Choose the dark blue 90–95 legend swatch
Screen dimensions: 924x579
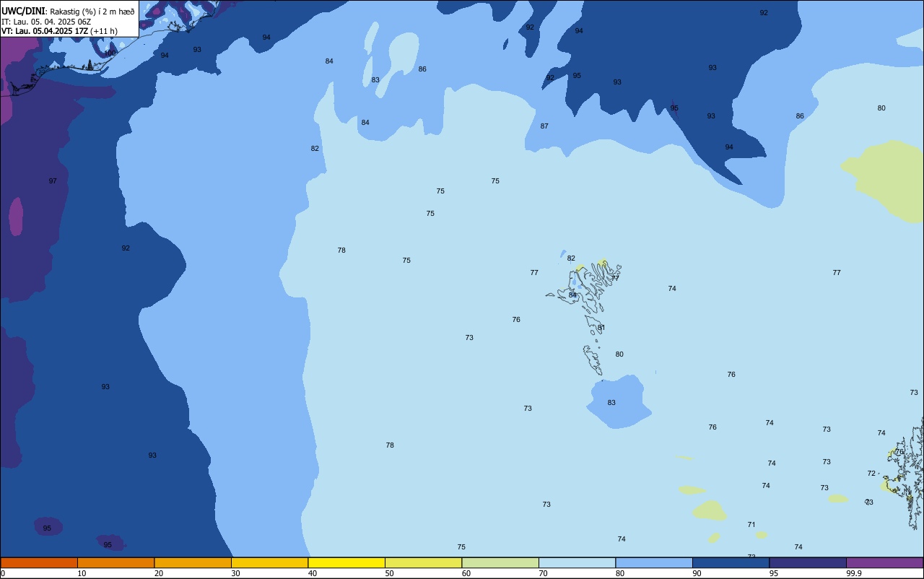pyautogui.click(x=731, y=562)
